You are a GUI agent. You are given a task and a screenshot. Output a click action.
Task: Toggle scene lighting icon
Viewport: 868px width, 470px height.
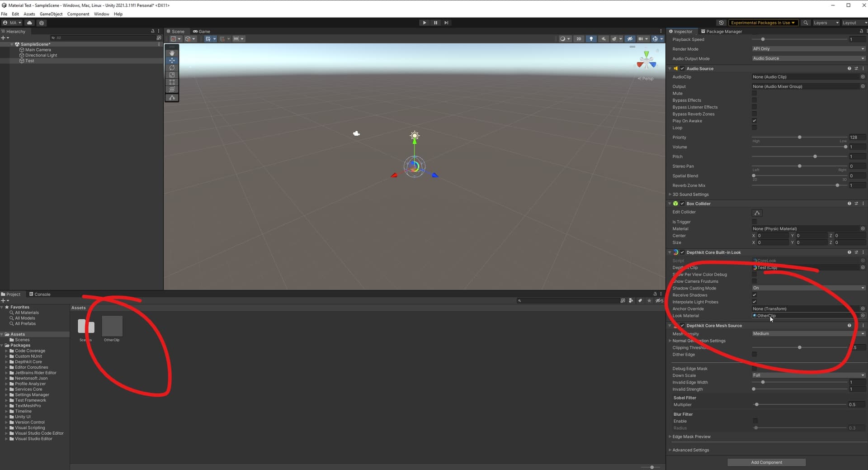point(591,39)
